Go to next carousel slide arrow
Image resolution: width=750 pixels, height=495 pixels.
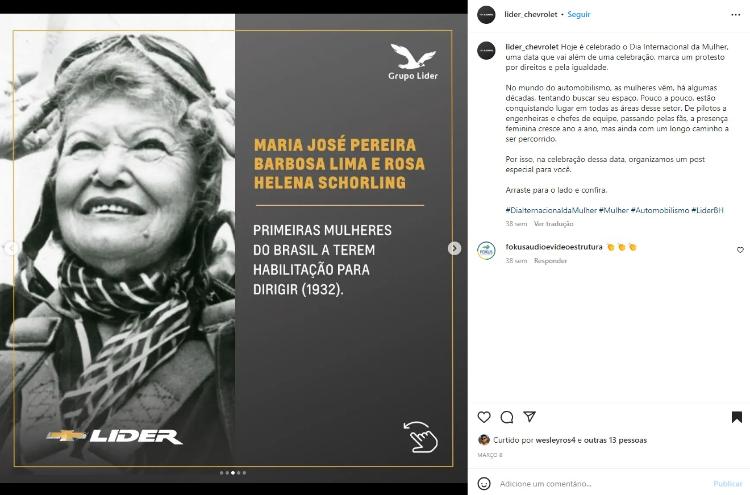click(454, 248)
